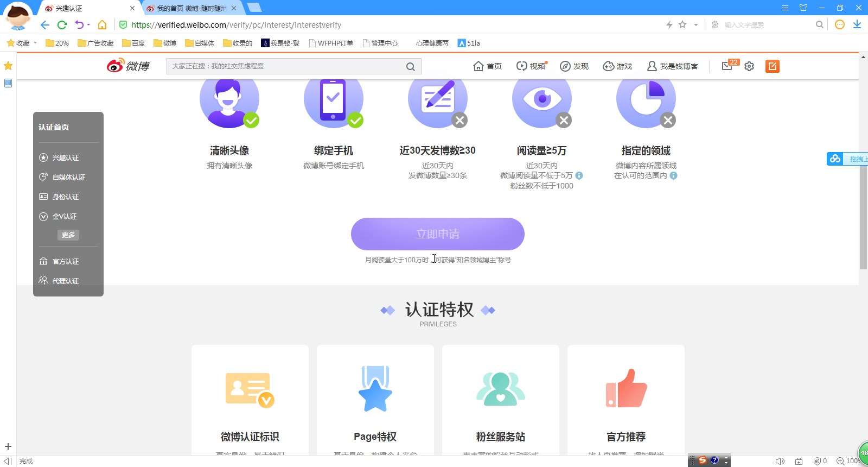
Task: Click the 立即申请 apply button
Action: click(x=438, y=234)
